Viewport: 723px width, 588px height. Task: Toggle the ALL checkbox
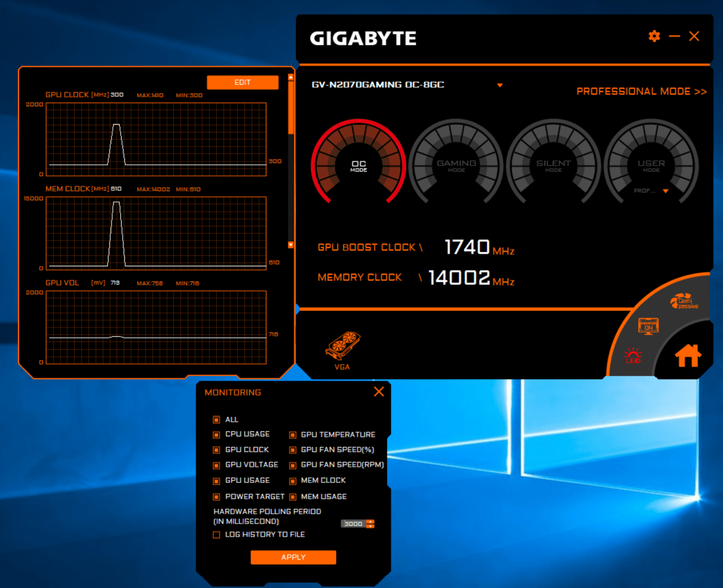216,419
